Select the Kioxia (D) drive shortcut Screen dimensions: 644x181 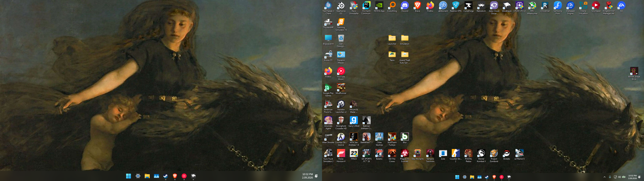point(328,56)
